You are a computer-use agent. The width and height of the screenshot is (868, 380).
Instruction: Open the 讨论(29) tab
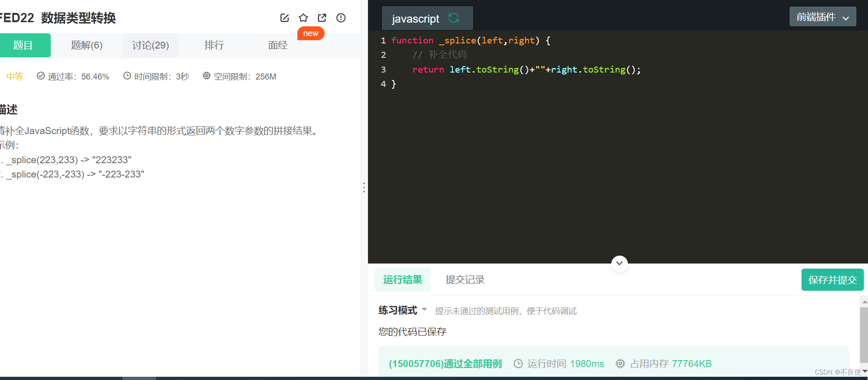151,45
